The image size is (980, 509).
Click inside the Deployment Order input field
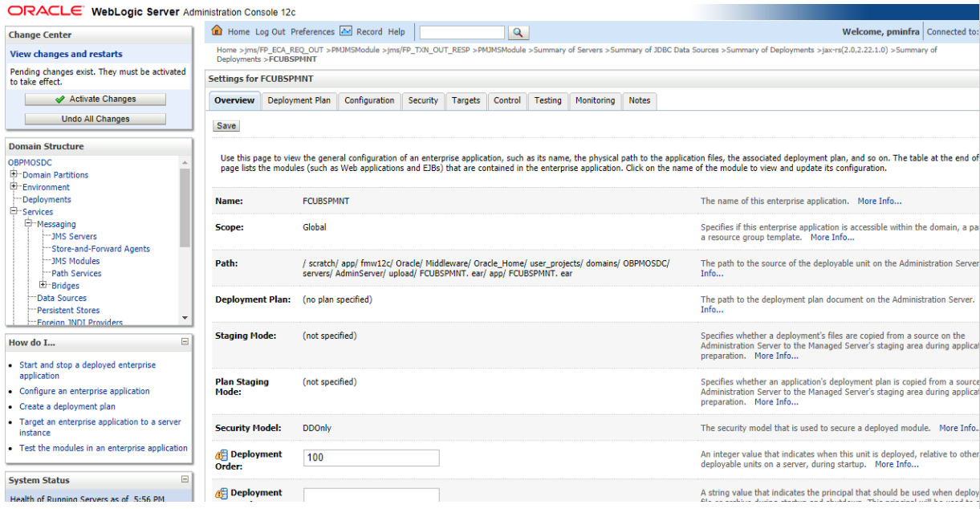pos(371,457)
